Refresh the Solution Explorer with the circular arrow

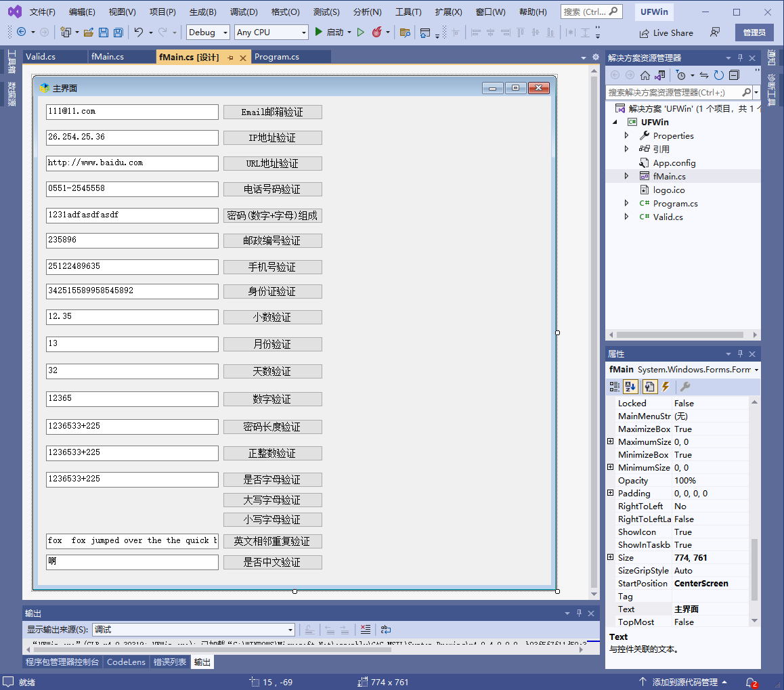pos(719,75)
